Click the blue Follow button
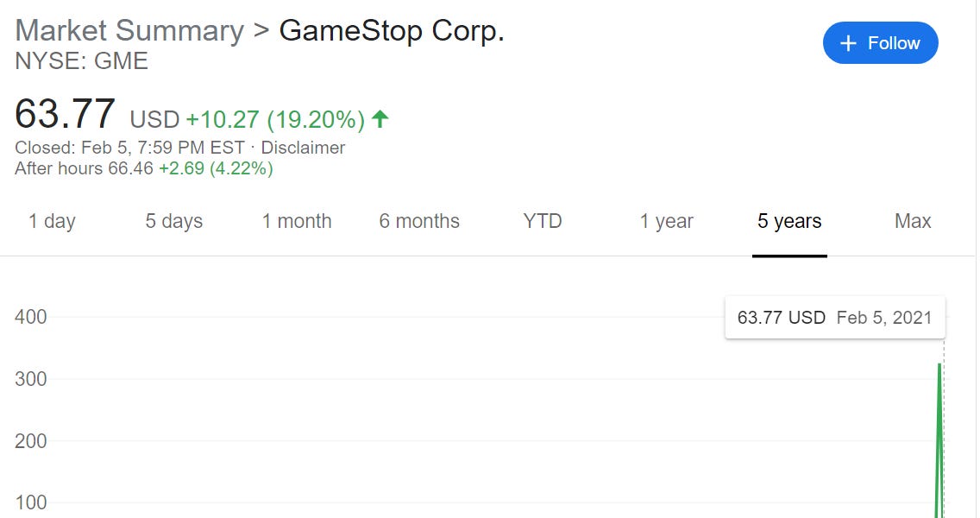Viewport: 980px width, 518px height. 880,43
